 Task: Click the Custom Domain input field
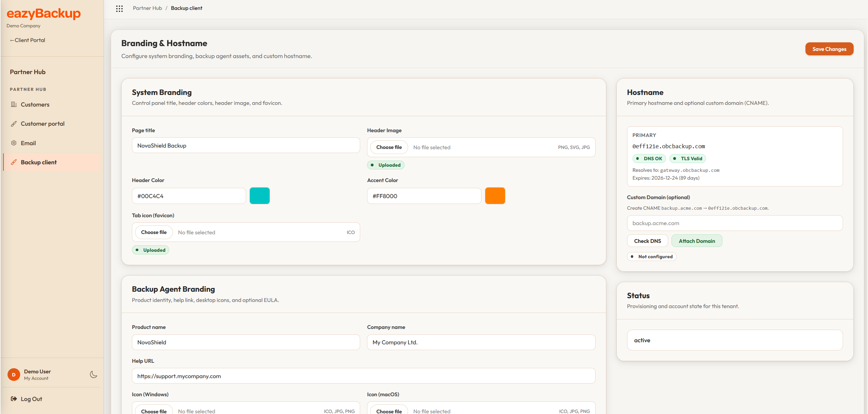pos(735,223)
